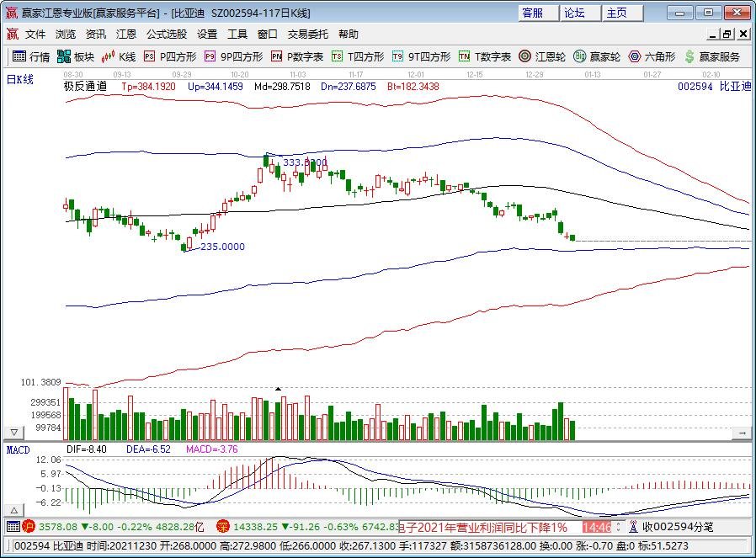The image size is (756, 558).
Task: Click the antenna icon beside 收002594分笔
Action: 633,527
